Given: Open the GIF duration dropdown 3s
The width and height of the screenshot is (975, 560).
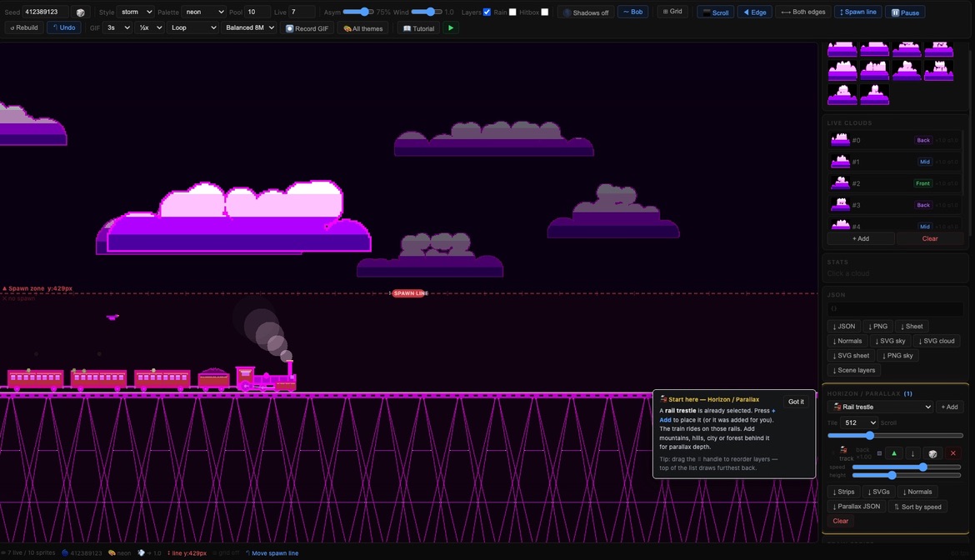Looking at the screenshot, I should point(117,28).
